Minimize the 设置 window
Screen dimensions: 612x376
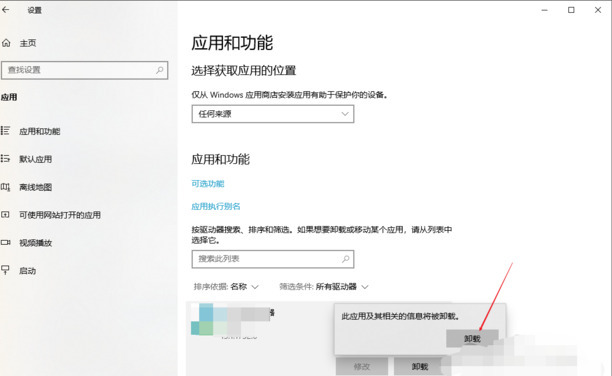544,10
